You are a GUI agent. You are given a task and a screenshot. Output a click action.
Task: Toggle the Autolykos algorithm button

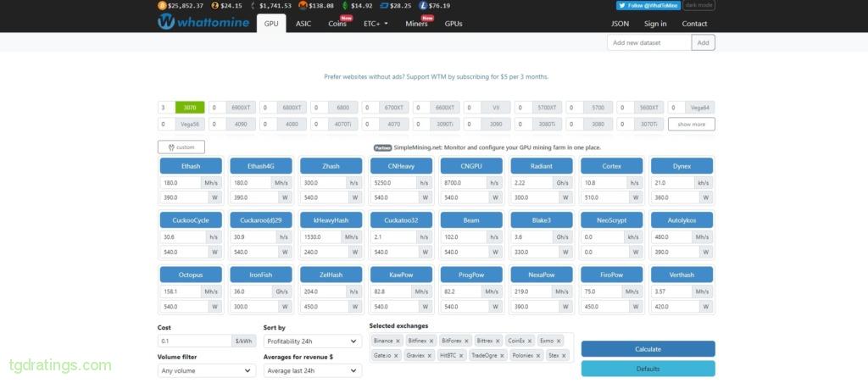682,220
